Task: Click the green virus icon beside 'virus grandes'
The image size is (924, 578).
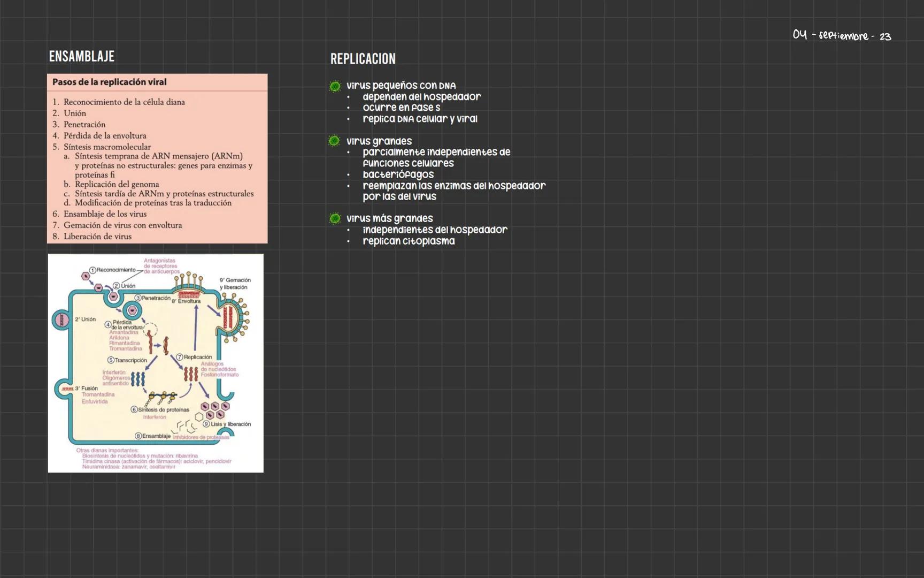Action: (x=334, y=141)
